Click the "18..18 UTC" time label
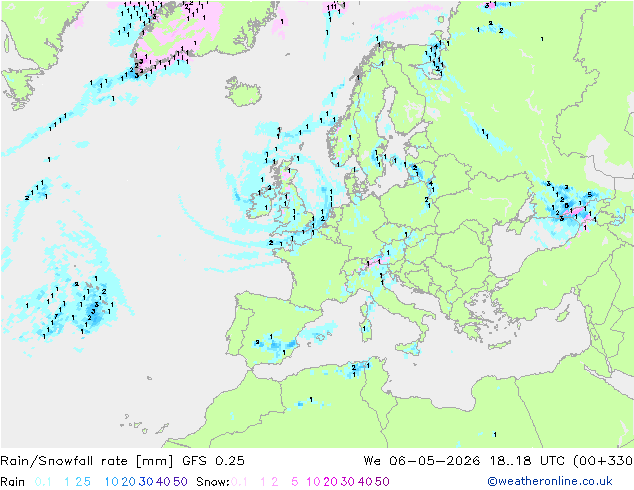Screen dimensions: 634x490 (527, 461)
